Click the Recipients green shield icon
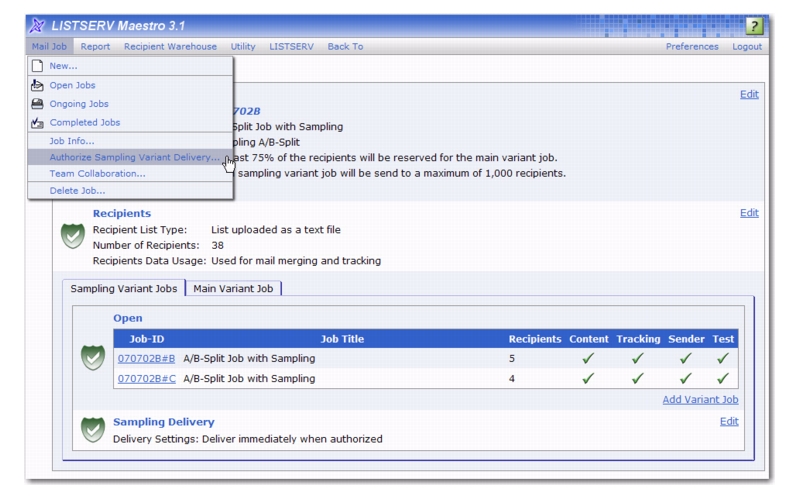Screen dimensions: 796x503 coord(73,236)
